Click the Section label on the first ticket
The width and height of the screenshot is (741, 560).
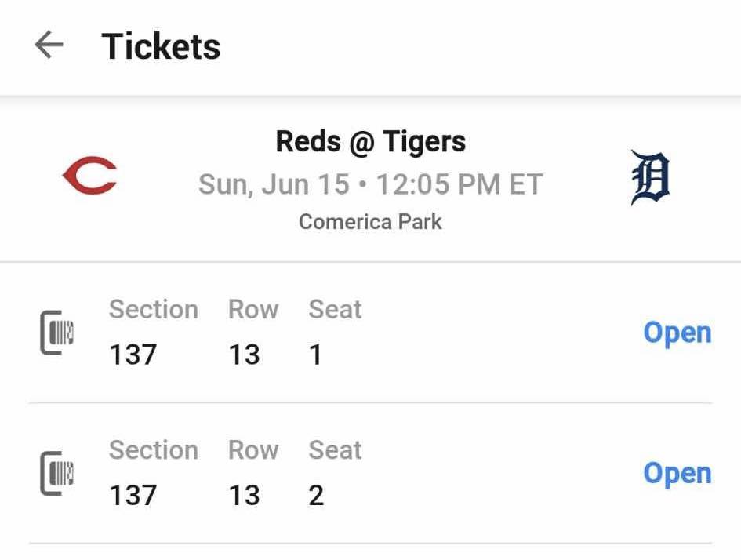(153, 310)
